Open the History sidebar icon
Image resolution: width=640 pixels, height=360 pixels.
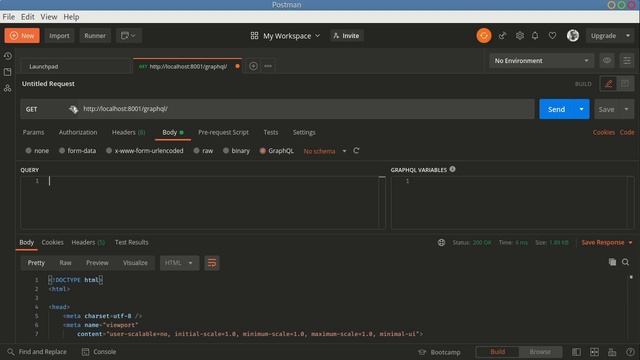pos(7,56)
